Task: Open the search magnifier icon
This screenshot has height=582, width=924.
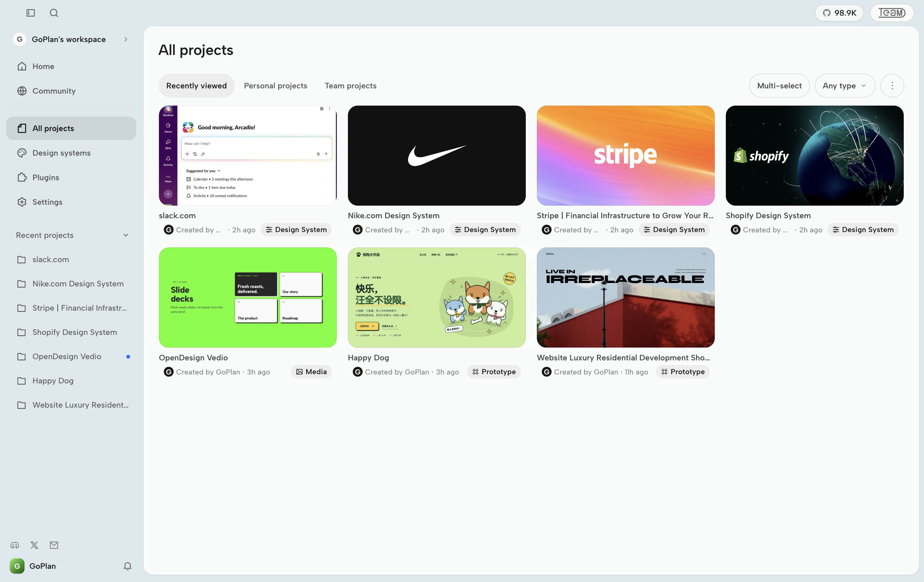Action: coord(54,13)
